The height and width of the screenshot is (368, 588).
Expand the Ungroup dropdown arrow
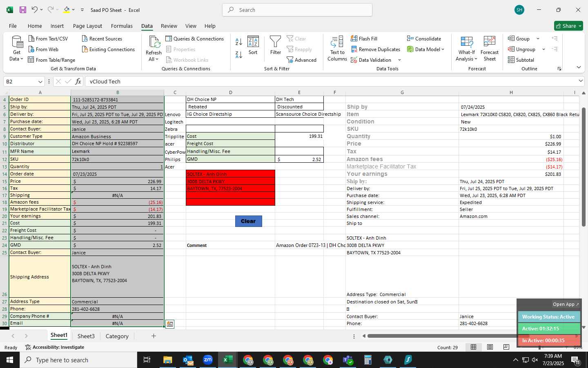tap(543, 49)
